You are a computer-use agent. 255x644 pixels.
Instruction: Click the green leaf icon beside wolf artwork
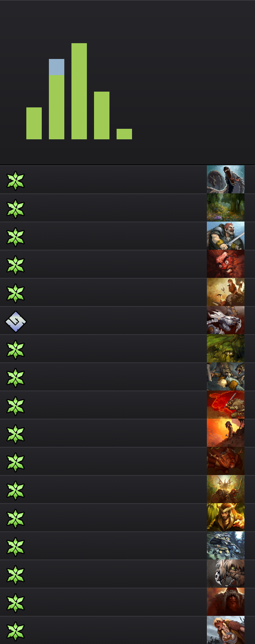(15, 181)
